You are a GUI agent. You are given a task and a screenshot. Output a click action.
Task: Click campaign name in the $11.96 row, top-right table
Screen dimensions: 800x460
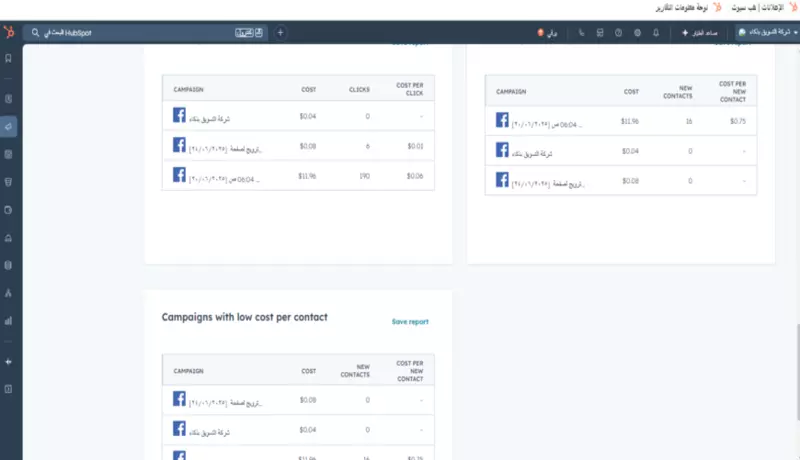(x=546, y=124)
